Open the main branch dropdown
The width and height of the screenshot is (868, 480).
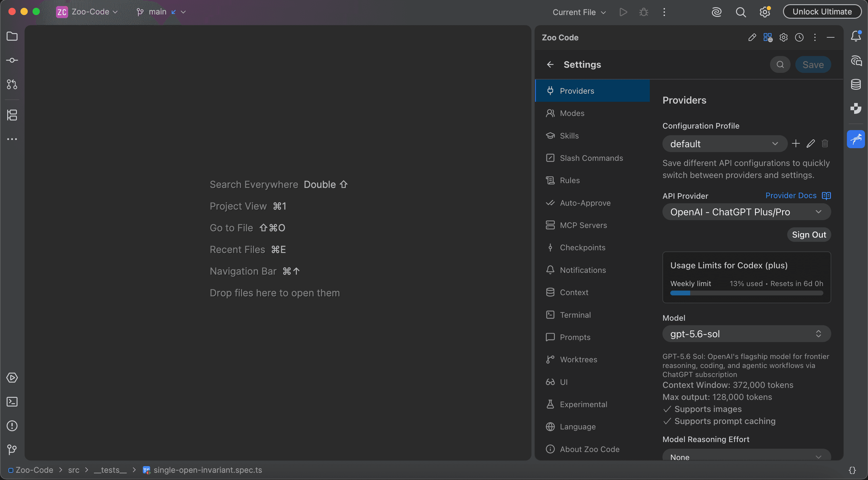(161, 12)
